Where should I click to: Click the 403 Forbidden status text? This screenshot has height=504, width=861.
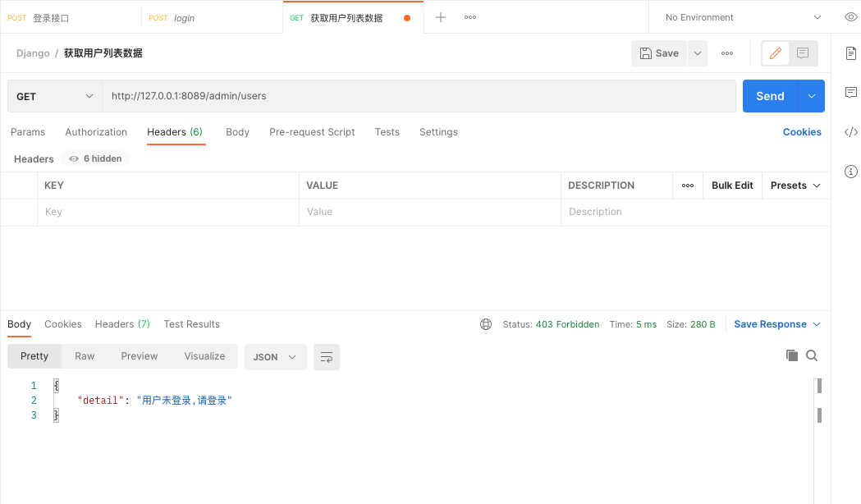[x=568, y=324]
